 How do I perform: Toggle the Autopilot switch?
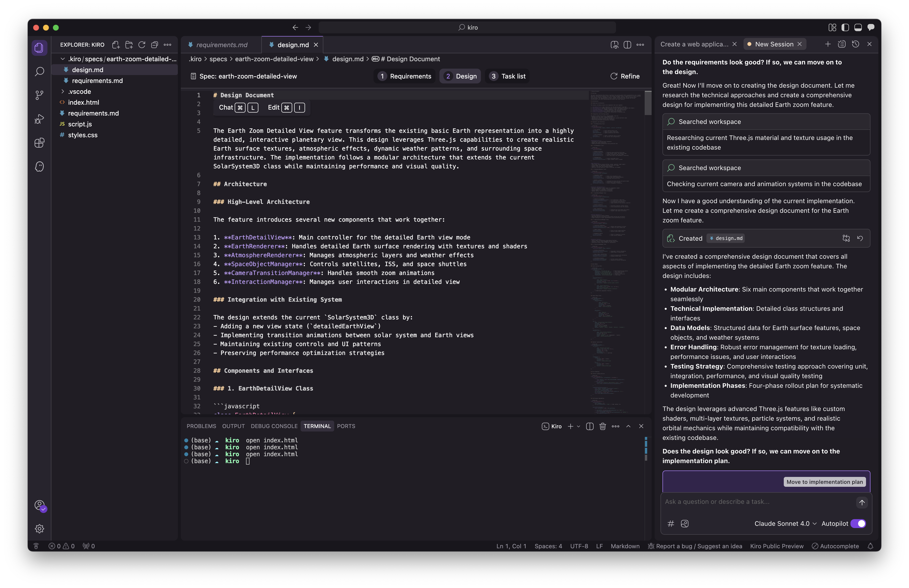point(858,524)
